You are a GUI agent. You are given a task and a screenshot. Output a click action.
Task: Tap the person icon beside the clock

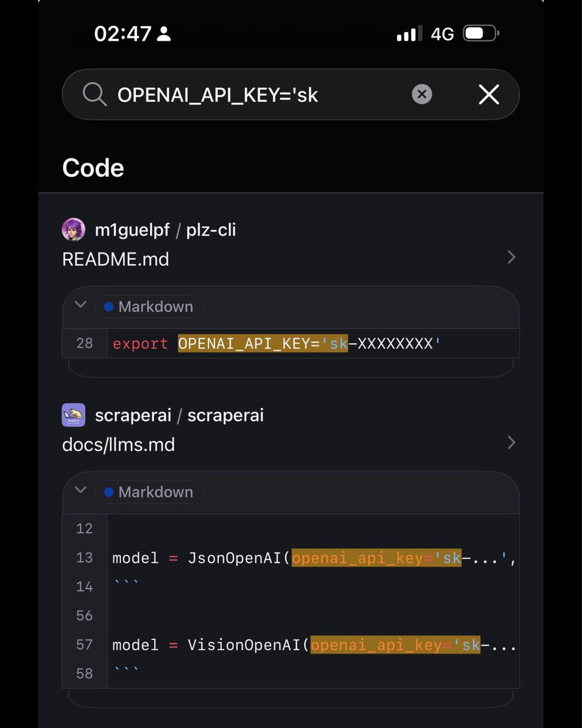pos(164,34)
